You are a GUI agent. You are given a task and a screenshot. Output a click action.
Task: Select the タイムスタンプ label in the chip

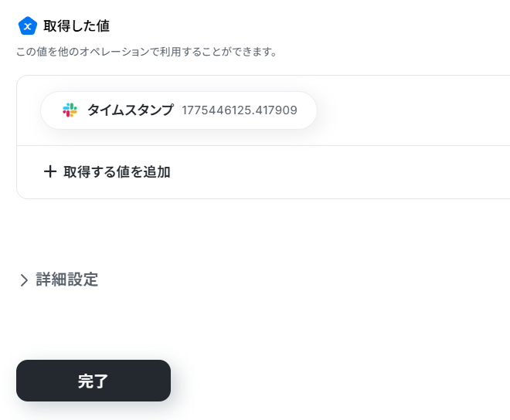coord(130,110)
